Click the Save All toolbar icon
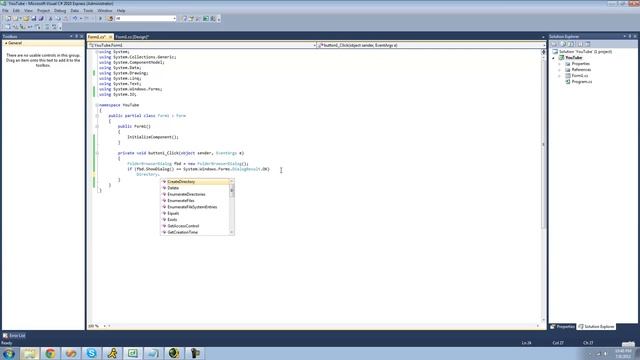The width and height of the screenshot is (640, 360). 41,18
